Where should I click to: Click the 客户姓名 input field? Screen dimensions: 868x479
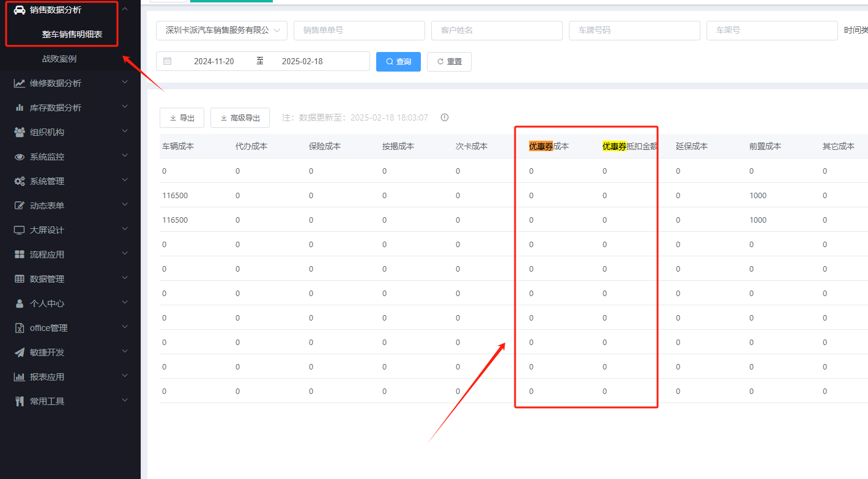[497, 30]
